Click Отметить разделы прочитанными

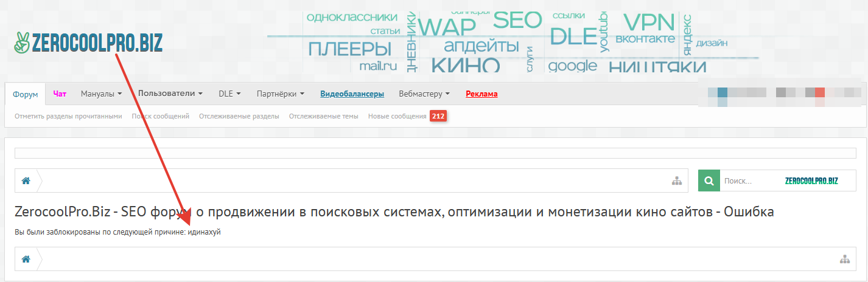(68, 116)
